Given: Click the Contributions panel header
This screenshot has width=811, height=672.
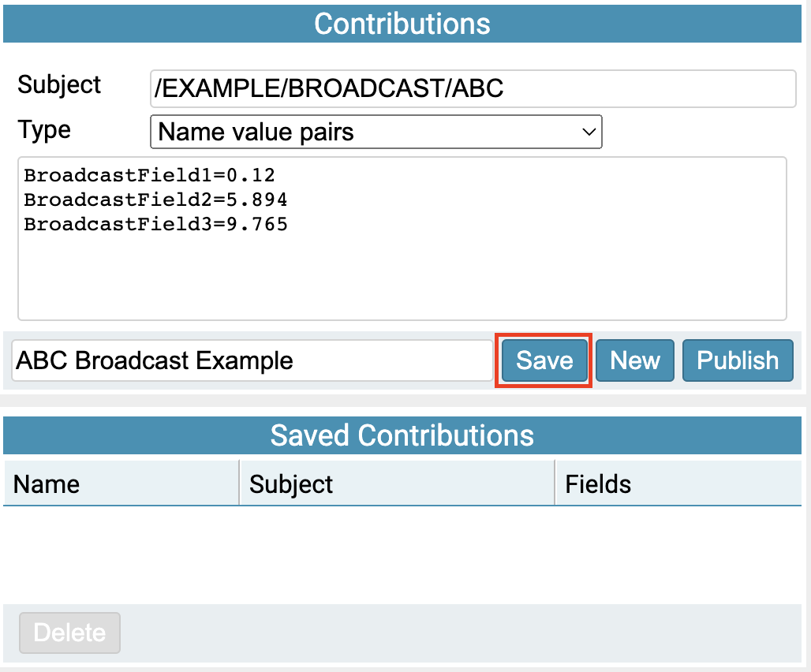Looking at the screenshot, I should coord(402,24).
